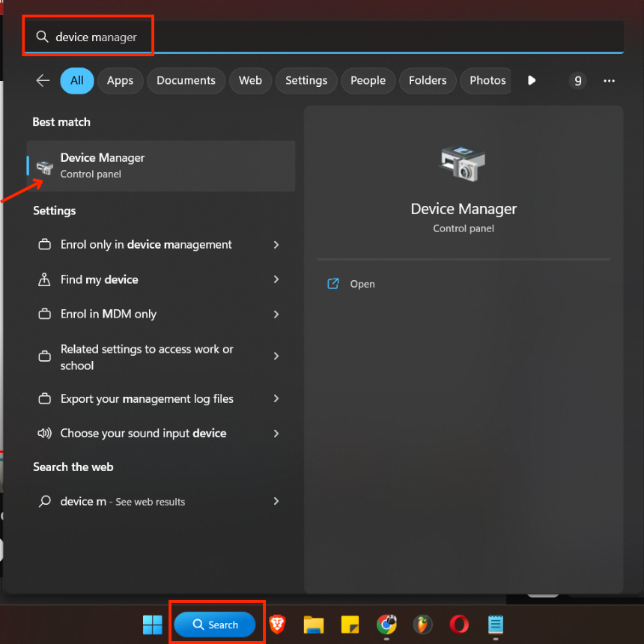
Task: Expand chevron for Enrol only in device management
Action: click(276, 245)
